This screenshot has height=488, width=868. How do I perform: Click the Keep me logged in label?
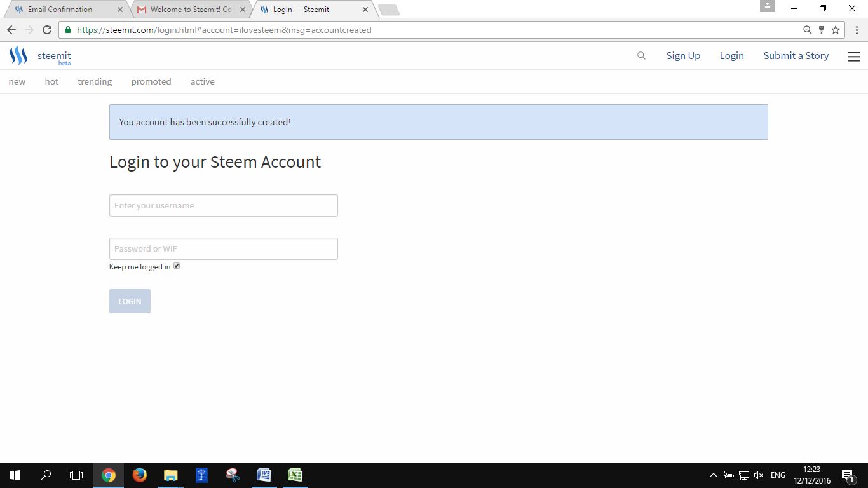(140, 267)
